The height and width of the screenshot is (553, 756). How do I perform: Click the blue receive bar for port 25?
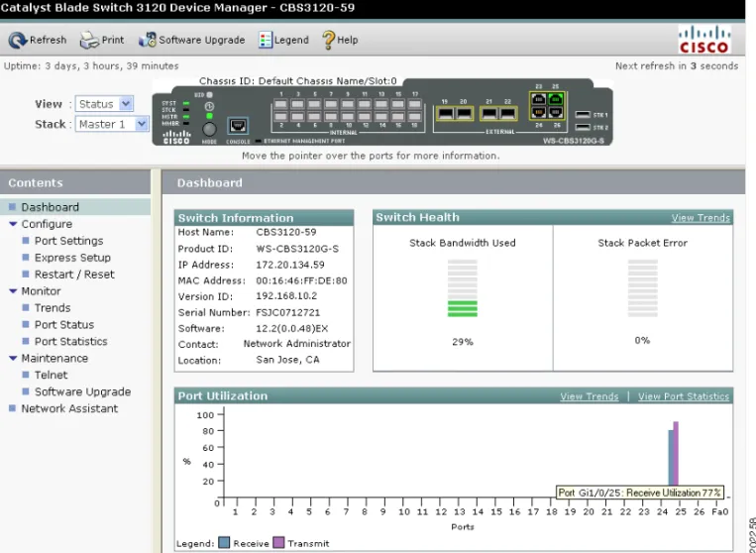671,457
